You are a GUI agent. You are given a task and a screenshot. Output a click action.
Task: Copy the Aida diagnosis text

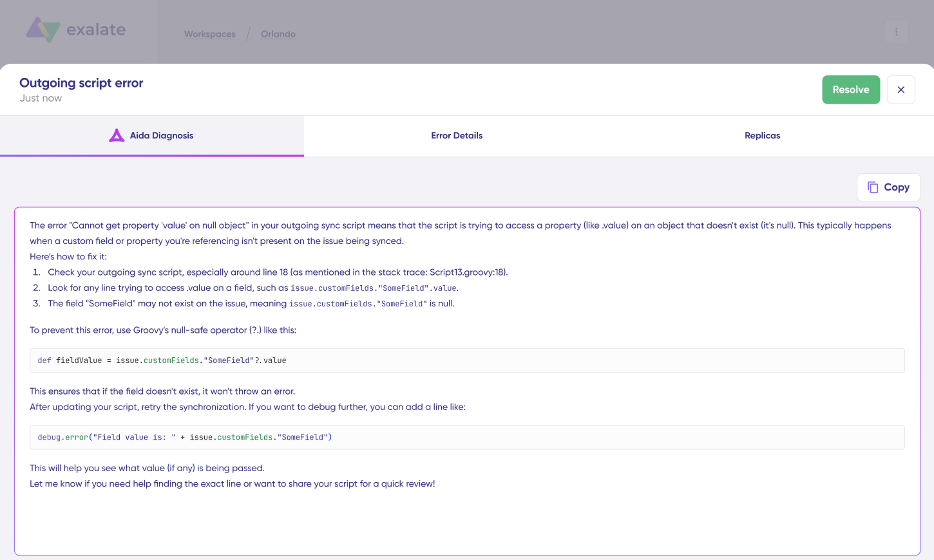click(x=888, y=187)
